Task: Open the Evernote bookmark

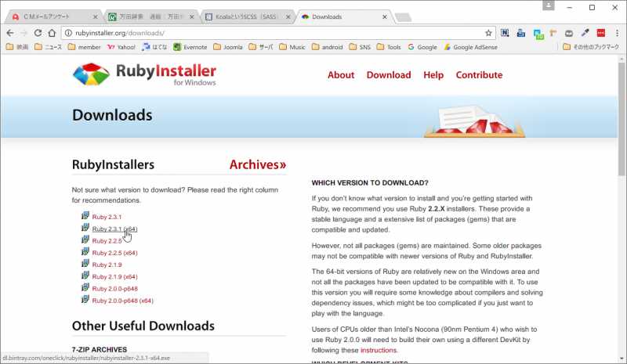Action: click(x=190, y=47)
